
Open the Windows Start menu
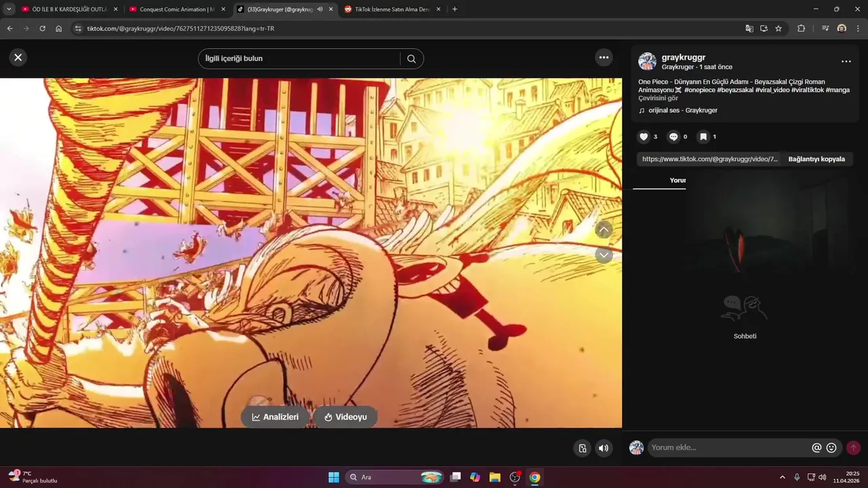click(334, 477)
